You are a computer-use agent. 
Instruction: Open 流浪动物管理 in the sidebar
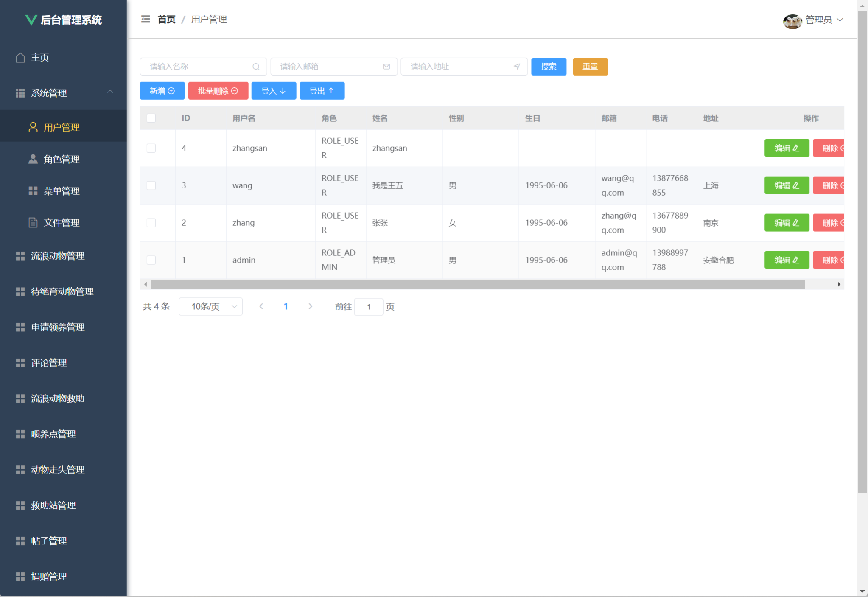(58, 256)
